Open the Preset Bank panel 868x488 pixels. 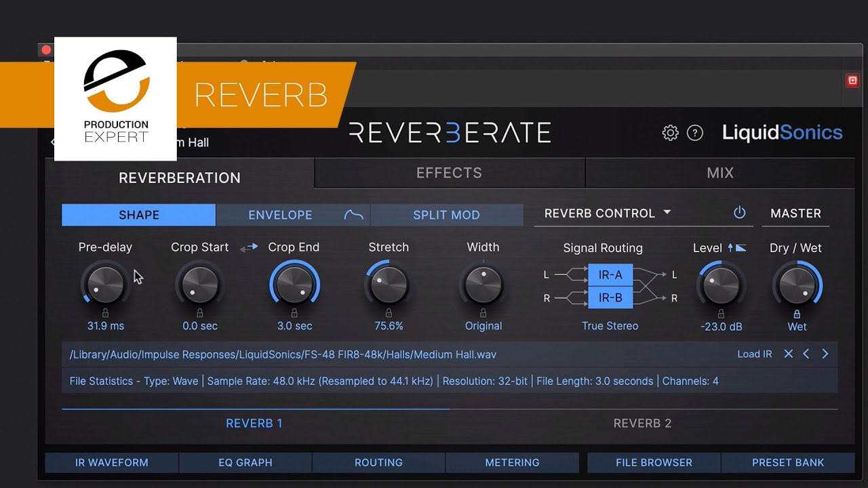click(788, 462)
